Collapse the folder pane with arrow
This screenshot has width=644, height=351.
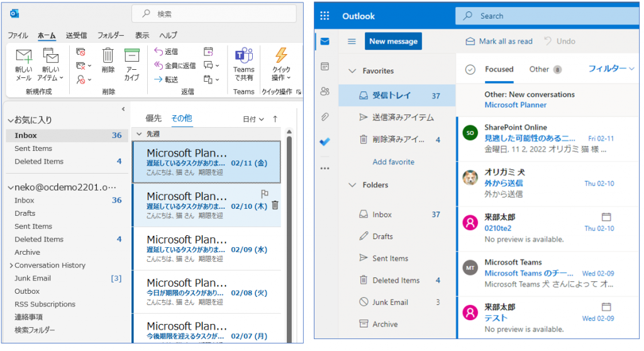(123, 109)
